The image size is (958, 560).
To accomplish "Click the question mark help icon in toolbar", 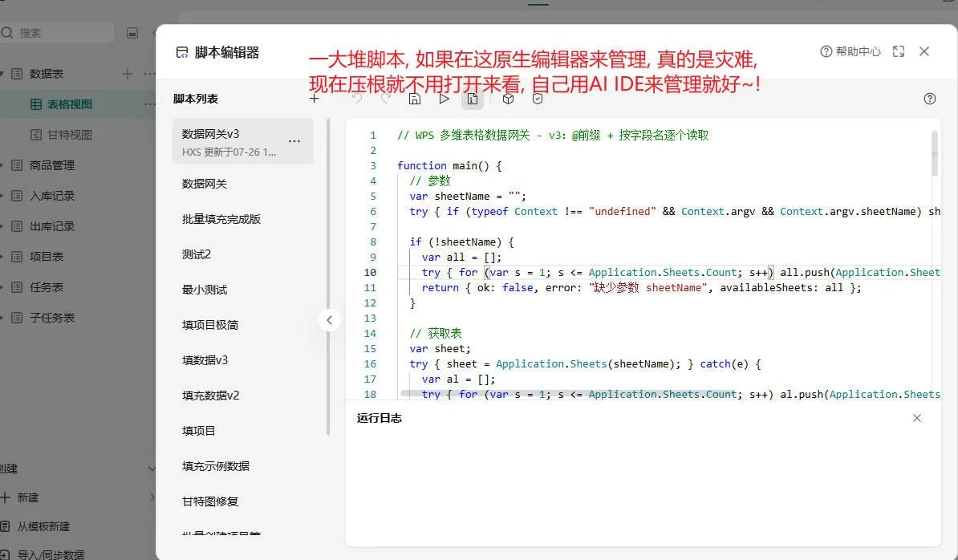I will (x=930, y=99).
